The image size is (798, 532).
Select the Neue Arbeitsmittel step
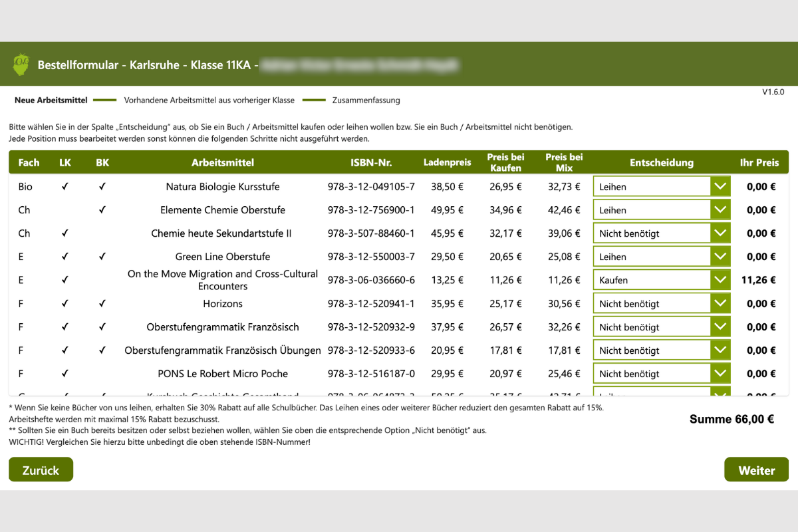click(51, 100)
